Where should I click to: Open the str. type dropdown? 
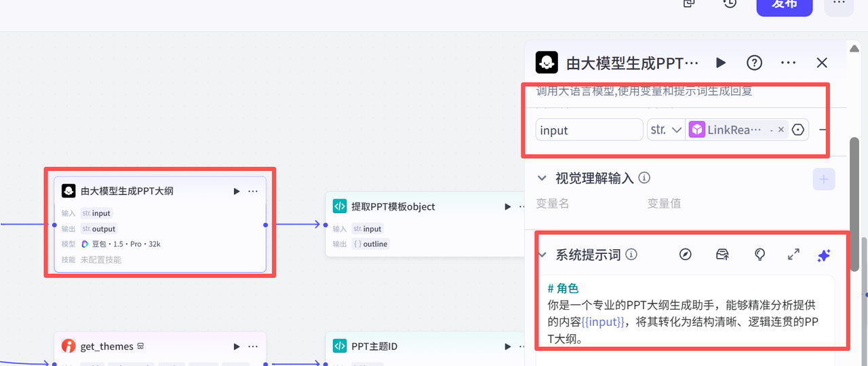[x=666, y=130]
